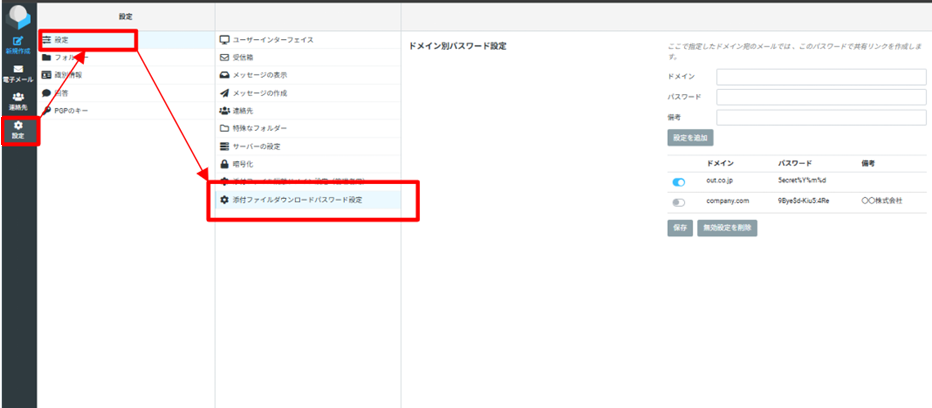Image resolution: width=932 pixels, height=408 pixels.
Task: Open 連絡先 in the dark left sidebar
Action: [18, 102]
